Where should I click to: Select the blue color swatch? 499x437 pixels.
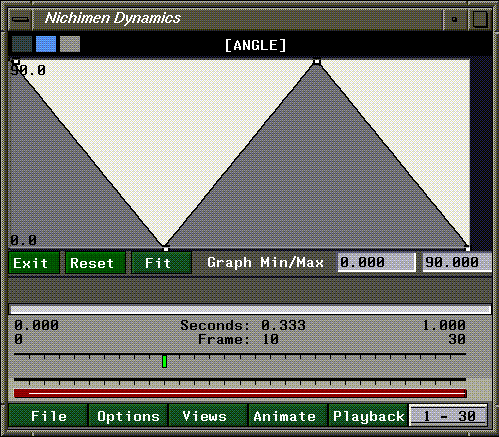click(46, 44)
